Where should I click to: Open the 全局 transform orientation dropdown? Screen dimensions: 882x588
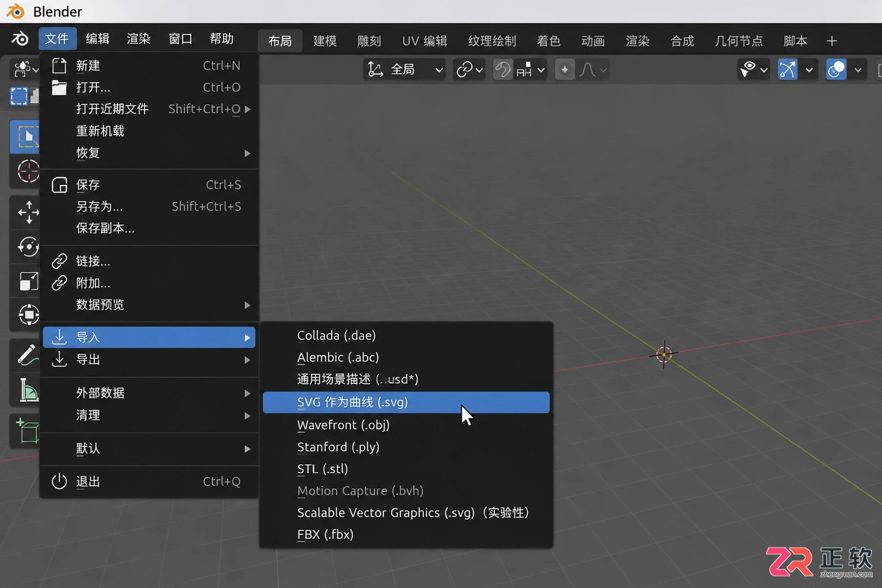pos(404,70)
